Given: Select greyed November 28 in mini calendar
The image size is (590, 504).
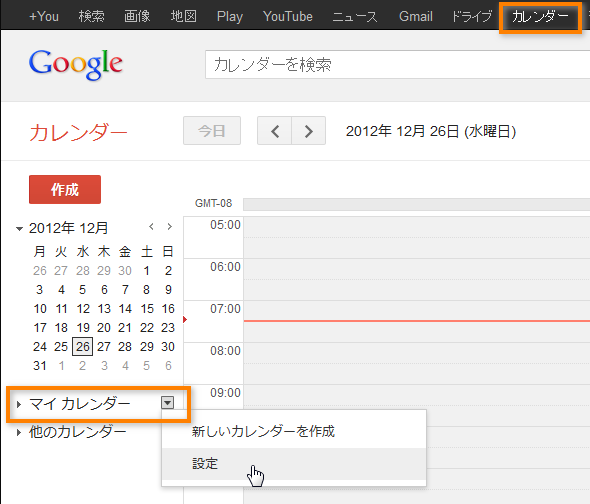Looking at the screenshot, I should click(x=83, y=271).
